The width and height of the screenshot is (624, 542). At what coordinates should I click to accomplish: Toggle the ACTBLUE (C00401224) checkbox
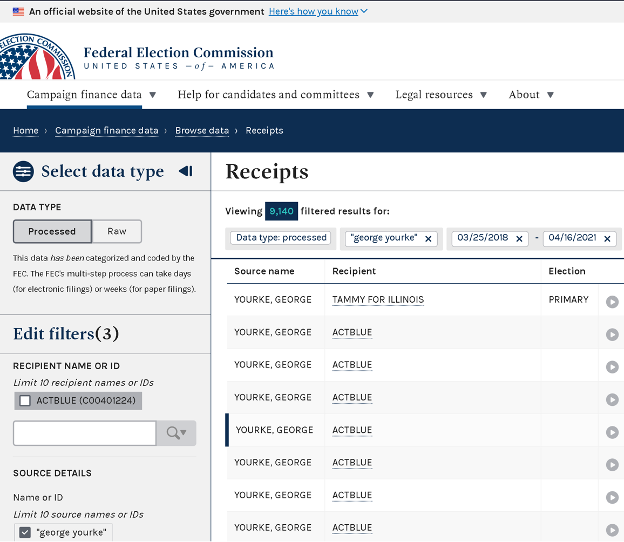pyautogui.click(x=25, y=401)
